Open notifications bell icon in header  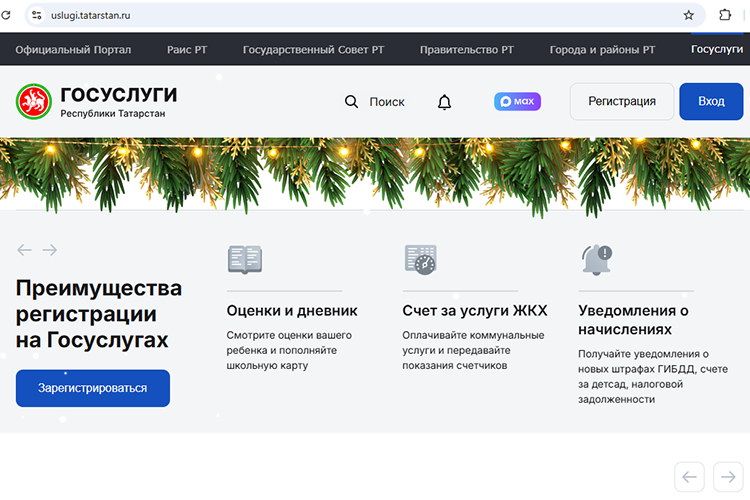(x=445, y=102)
